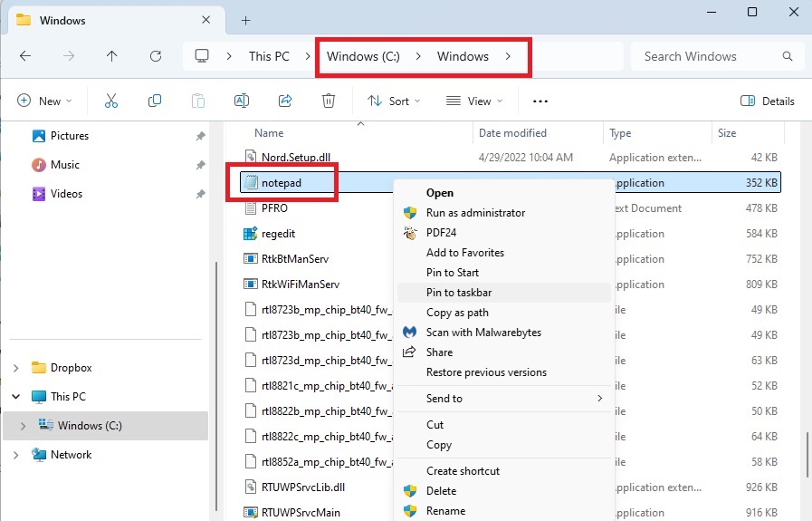
Task: Unpin Videos using its pin icon
Action: click(200, 194)
